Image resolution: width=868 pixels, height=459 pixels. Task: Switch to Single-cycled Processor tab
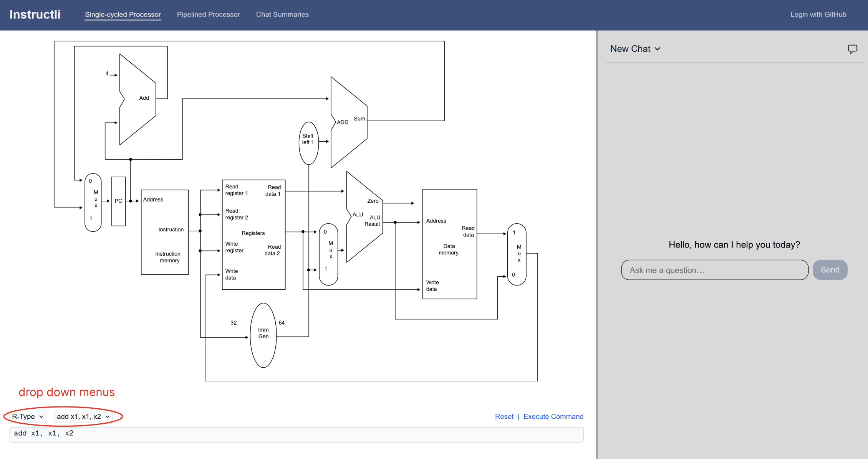[x=123, y=15]
